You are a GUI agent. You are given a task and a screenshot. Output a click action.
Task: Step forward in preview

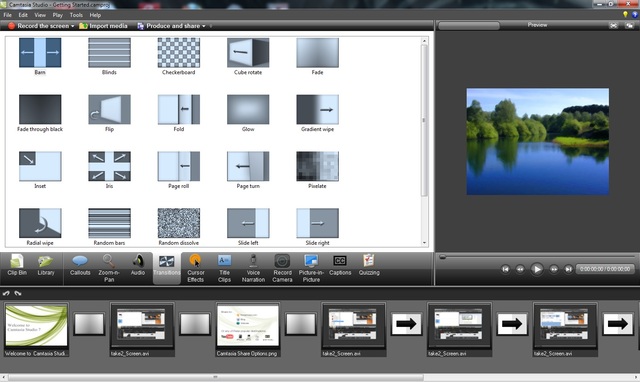(554, 269)
